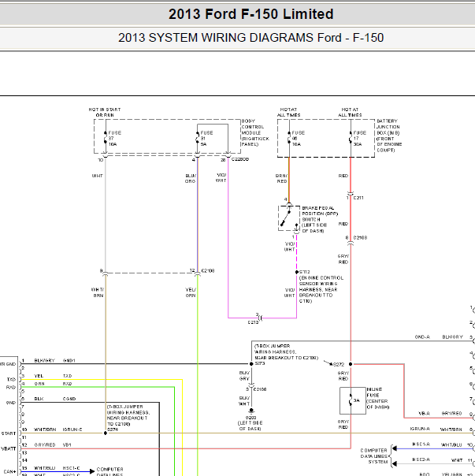Click the HSC1-C label on pin 15
The height and width of the screenshot is (476, 475).
point(72,468)
